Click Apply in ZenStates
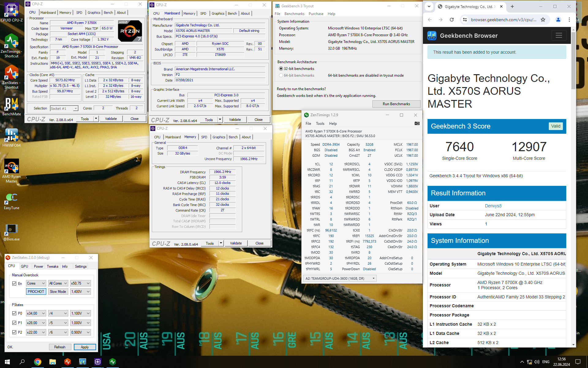 pos(85,347)
